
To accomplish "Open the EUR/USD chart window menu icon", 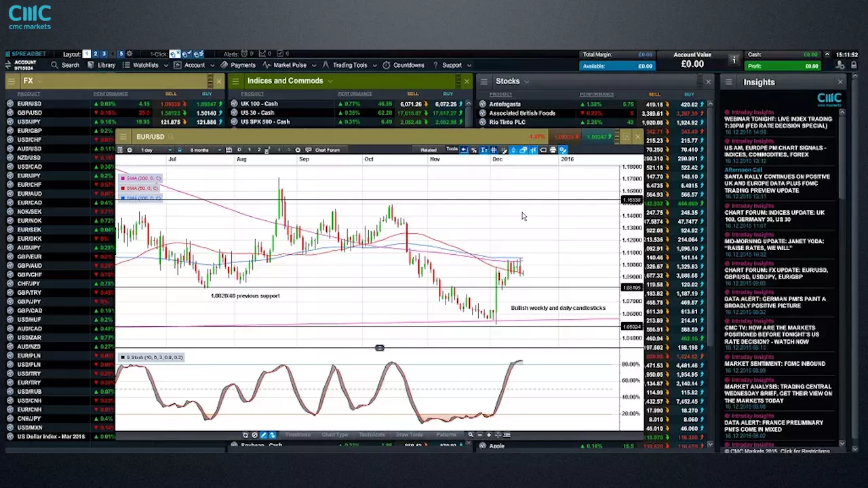I will [123, 137].
